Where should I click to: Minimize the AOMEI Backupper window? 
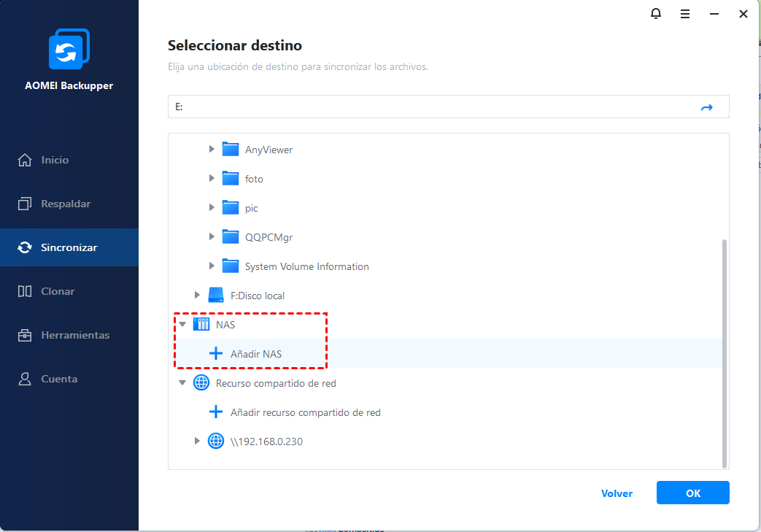[x=714, y=14]
